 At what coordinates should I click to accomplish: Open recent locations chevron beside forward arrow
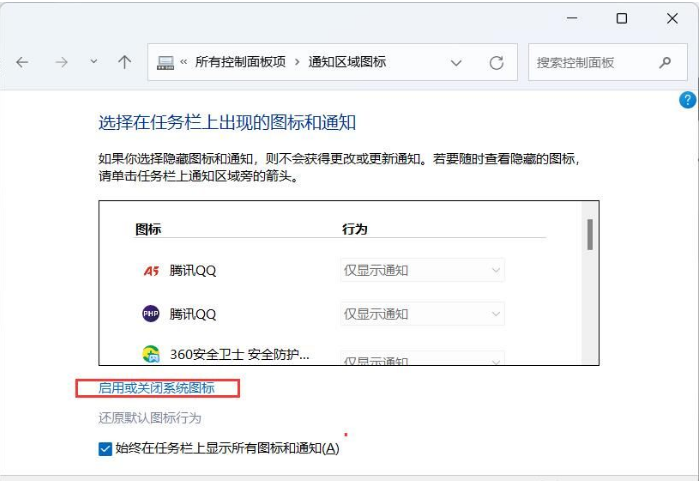(93, 62)
